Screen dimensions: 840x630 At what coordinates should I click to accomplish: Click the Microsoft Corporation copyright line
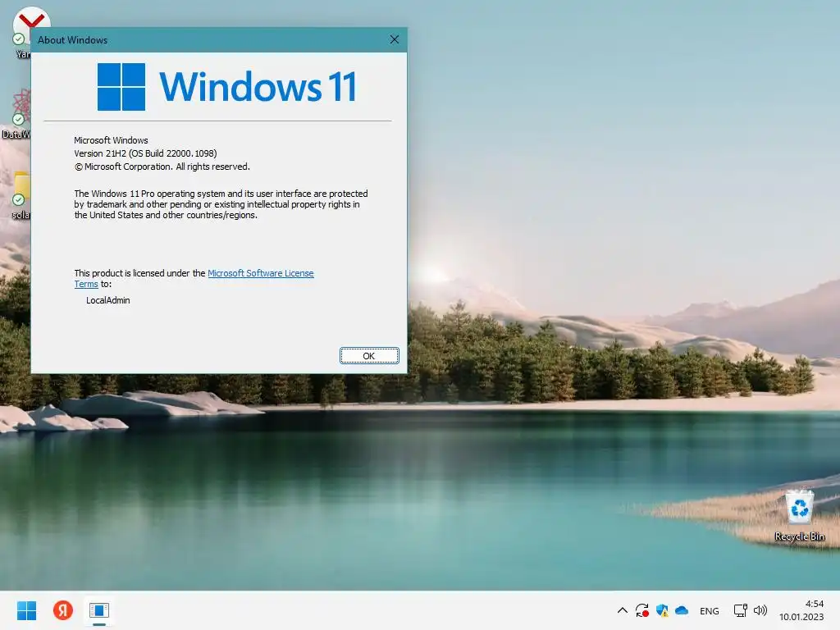tap(162, 167)
